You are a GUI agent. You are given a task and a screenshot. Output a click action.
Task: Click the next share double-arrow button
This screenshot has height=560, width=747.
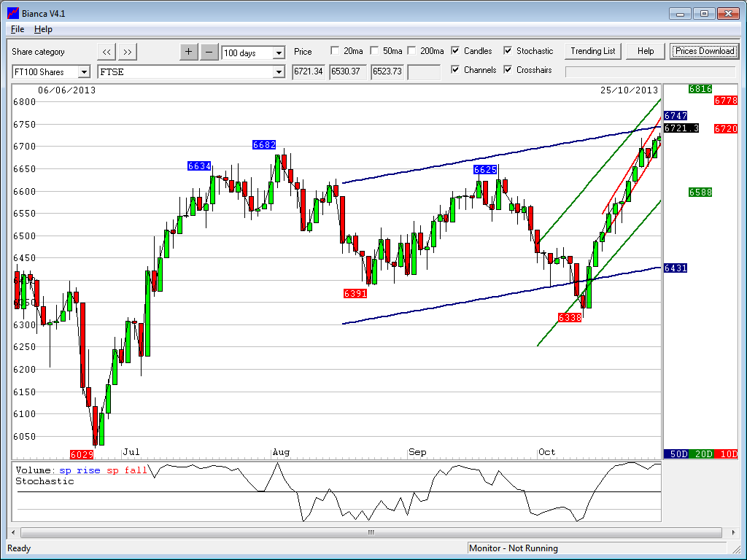(x=128, y=52)
